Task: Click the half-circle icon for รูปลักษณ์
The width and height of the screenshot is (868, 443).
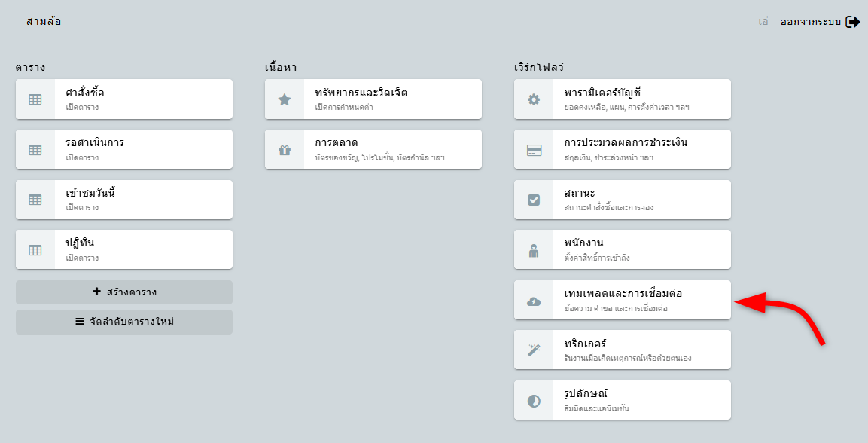Action: (534, 401)
